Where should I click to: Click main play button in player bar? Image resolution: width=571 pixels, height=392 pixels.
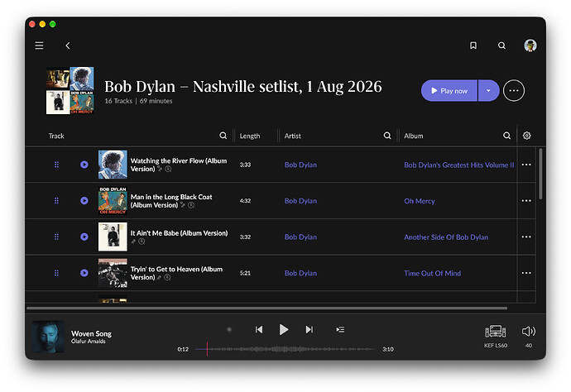pos(284,329)
